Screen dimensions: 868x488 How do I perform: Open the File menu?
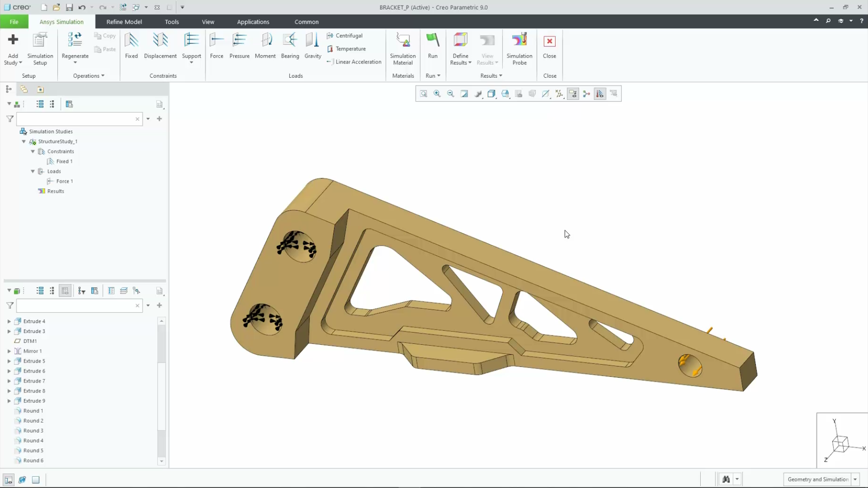click(x=14, y=22)
